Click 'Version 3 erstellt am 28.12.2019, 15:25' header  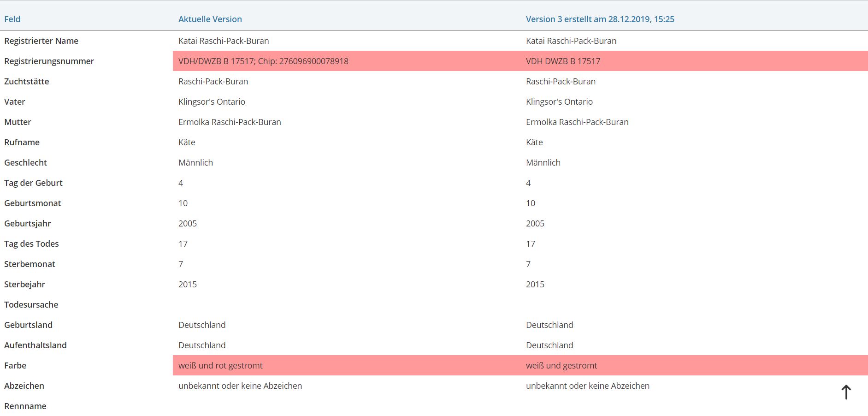pyautogui.click(x=600, y=19)
